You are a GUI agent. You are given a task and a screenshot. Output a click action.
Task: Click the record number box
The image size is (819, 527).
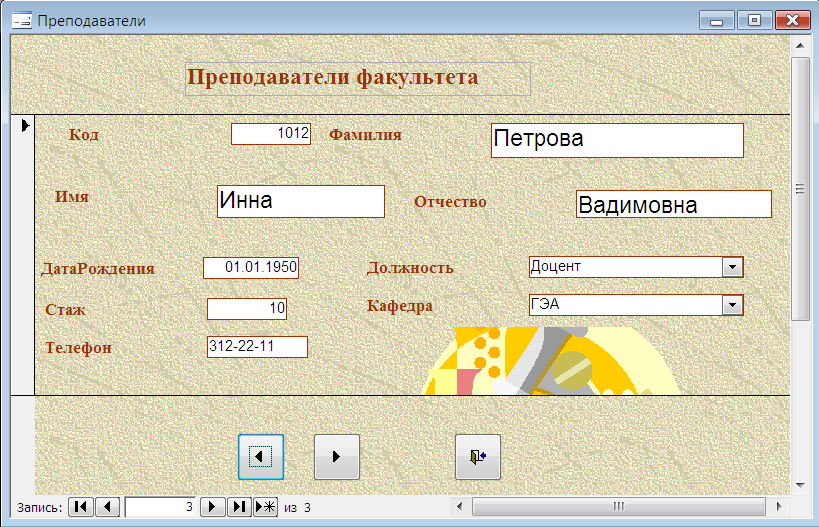coord(160,507)
